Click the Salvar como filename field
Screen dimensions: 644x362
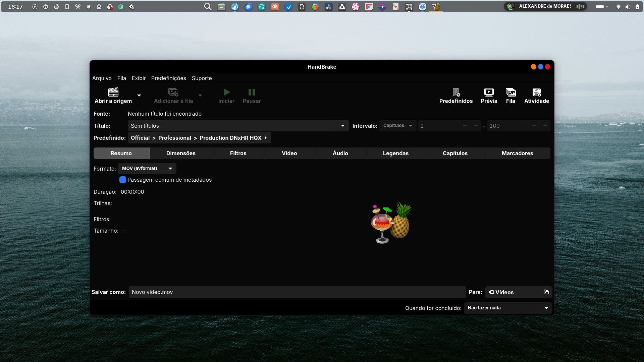click(297, 292)
